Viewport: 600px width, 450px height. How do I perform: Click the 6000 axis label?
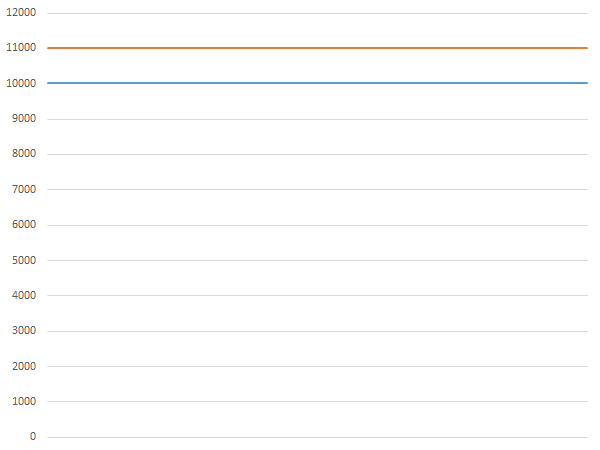(24, 225)
